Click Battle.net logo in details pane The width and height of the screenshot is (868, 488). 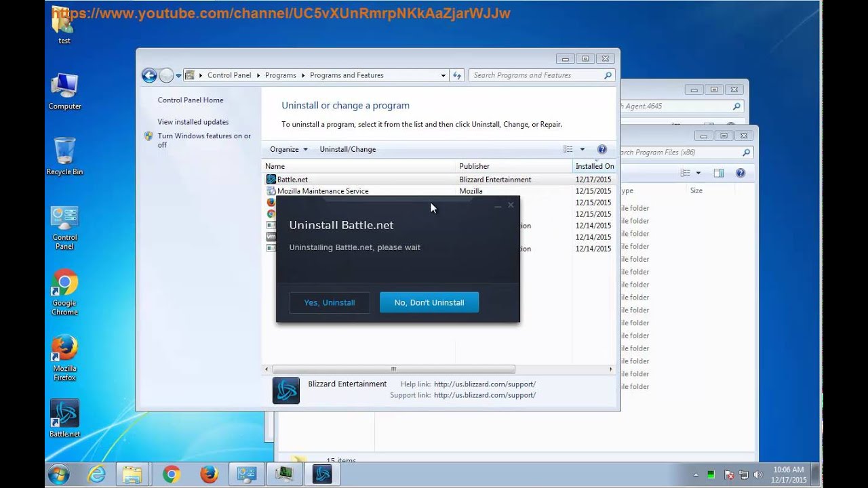click(x=286, y=390)
